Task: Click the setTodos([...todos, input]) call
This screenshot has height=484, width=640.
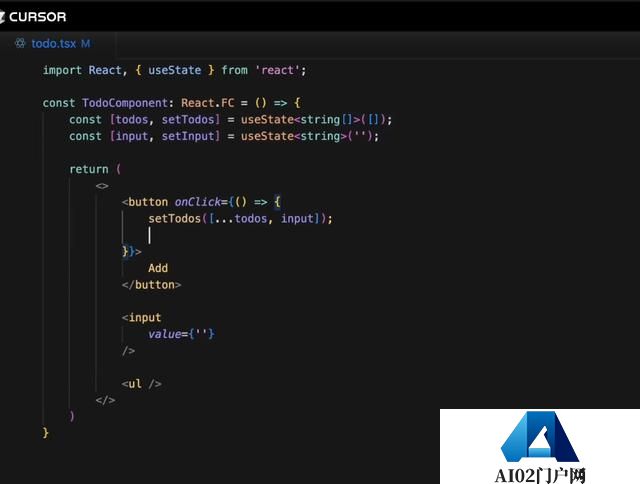Action: (240, 219)
